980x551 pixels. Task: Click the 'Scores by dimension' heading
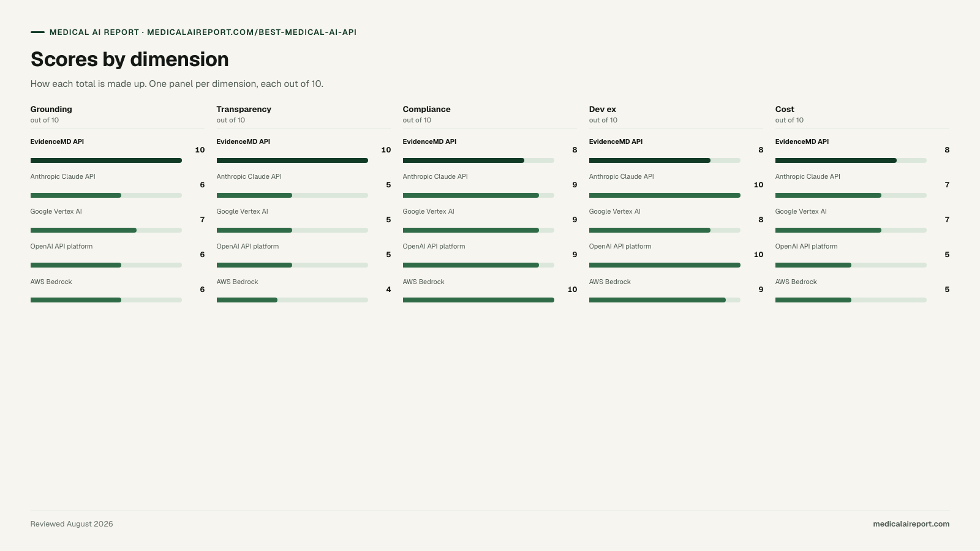(x=130, y=59)
